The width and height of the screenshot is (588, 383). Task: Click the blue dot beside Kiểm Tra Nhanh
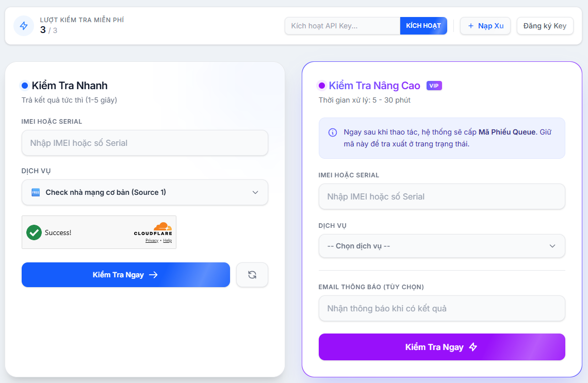[25, 86]
